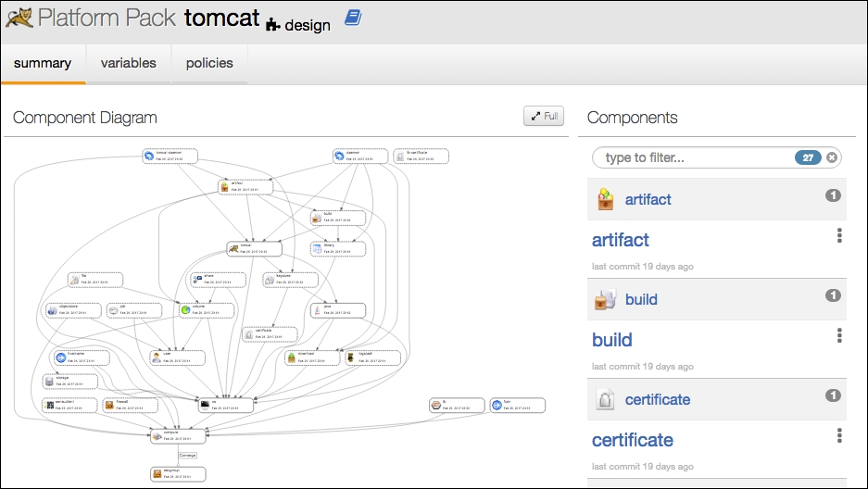Select the artifact node in the diagram

245,187
